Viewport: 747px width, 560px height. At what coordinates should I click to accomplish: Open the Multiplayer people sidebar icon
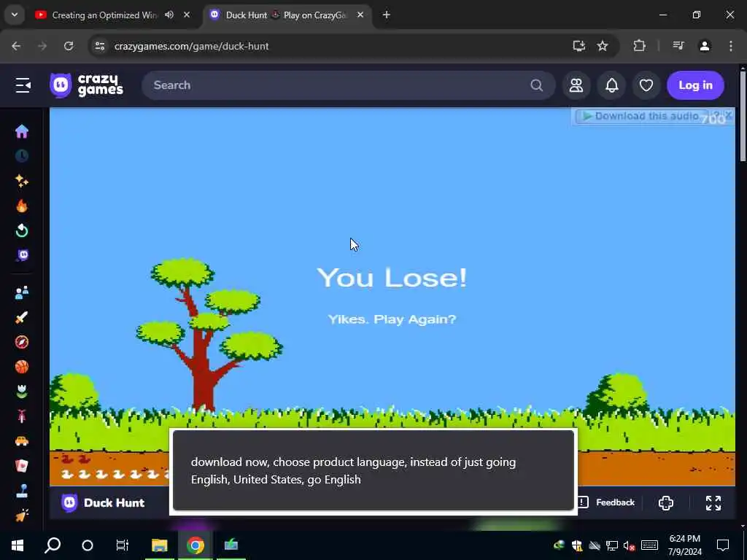(x=21, y=292)
